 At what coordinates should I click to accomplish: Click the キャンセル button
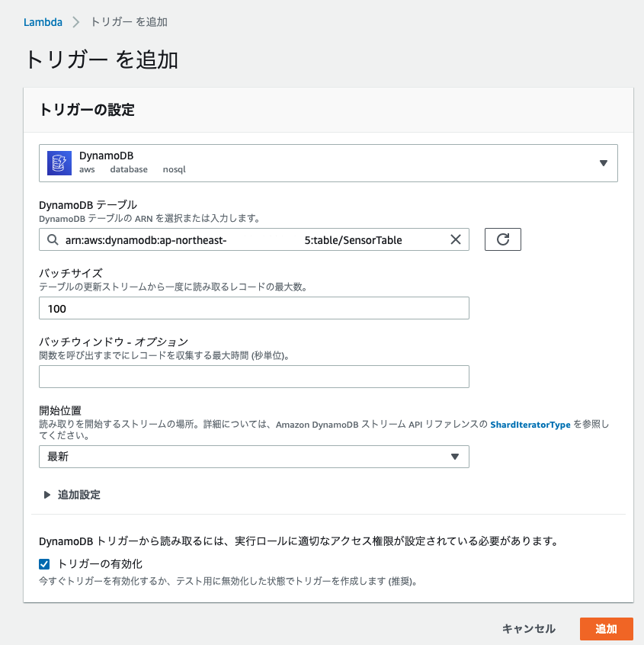(x=528, y=628)
